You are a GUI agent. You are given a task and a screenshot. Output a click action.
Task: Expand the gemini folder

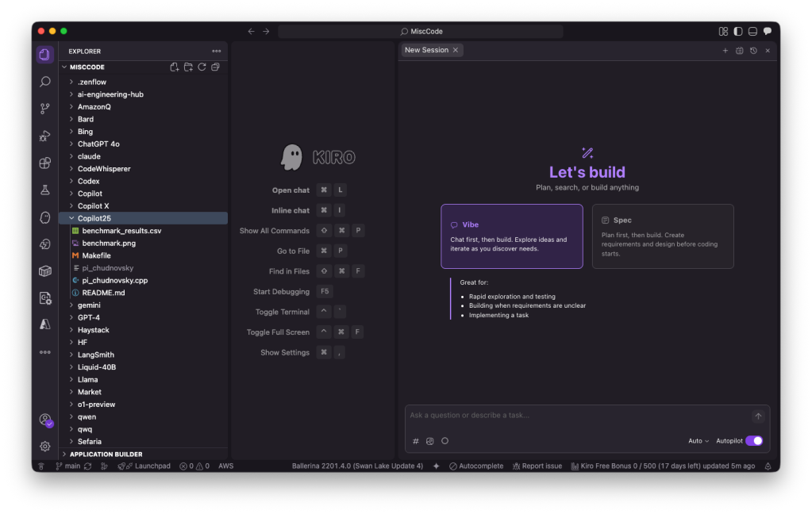[x=144, y=305]
